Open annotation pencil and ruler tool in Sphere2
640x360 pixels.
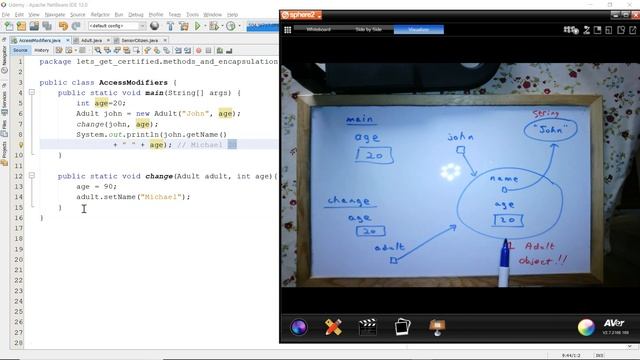click(333, 327)
